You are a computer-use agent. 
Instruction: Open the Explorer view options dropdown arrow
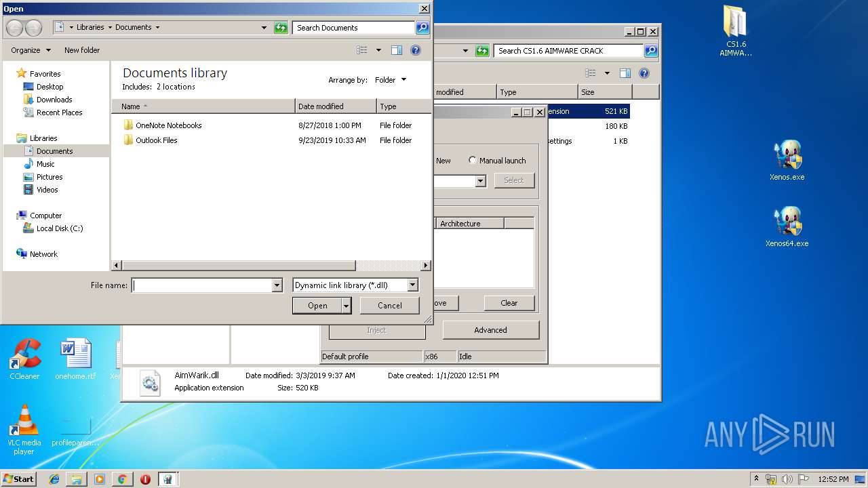point(607,73)
